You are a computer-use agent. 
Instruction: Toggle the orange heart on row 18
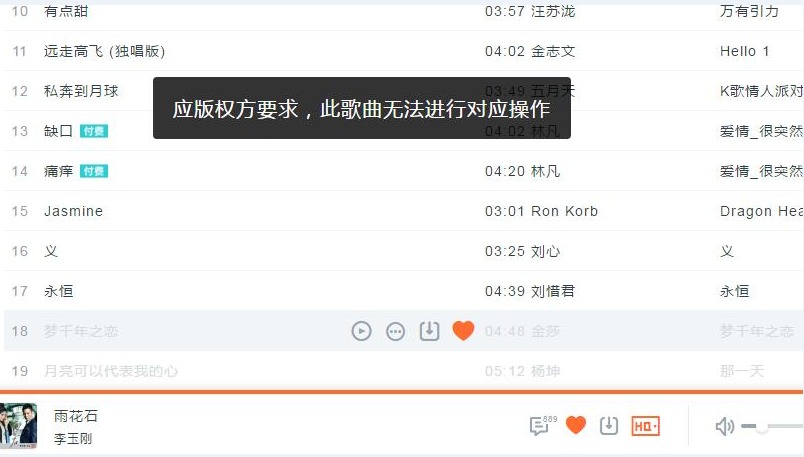(x=463, y=331)
